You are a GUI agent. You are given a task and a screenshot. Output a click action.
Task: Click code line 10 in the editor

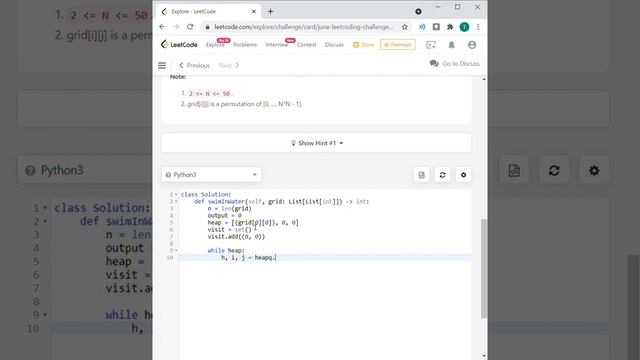point(324,258)
